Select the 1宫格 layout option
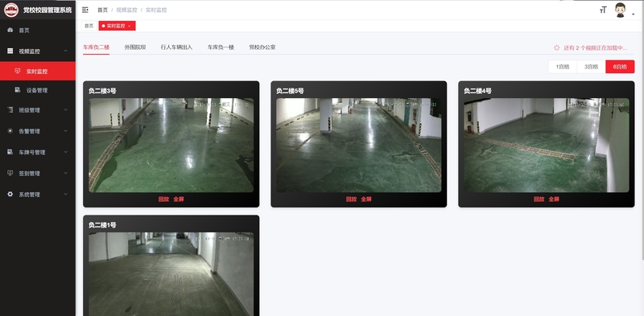This screenshot has width=644, height=316. [x=562, y=67]
